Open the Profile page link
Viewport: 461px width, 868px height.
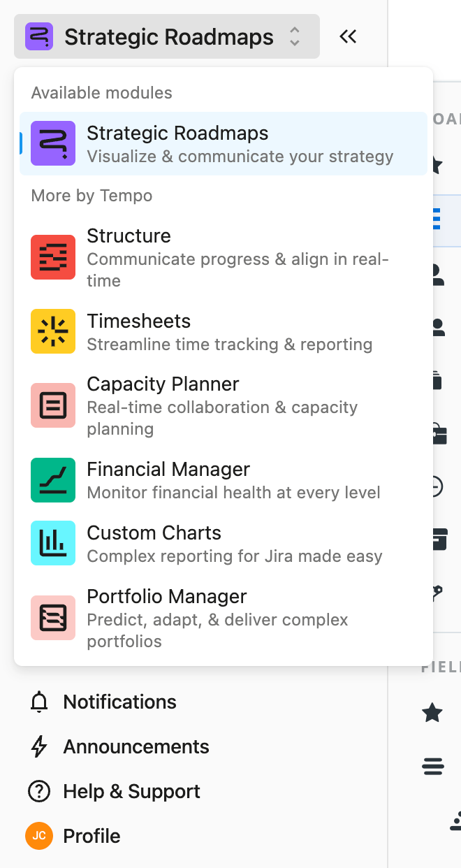(92, 836)
